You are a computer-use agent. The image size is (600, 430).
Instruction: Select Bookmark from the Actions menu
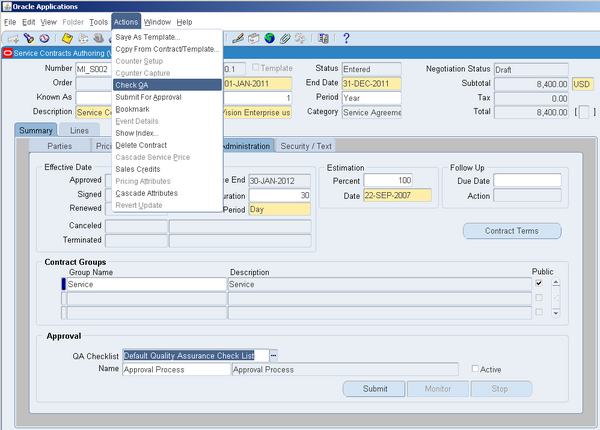pos(167,109)
